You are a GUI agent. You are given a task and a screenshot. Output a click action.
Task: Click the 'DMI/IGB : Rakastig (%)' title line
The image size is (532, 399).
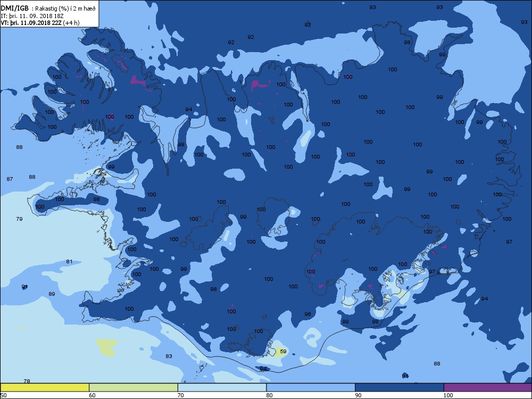click(48, 9)
